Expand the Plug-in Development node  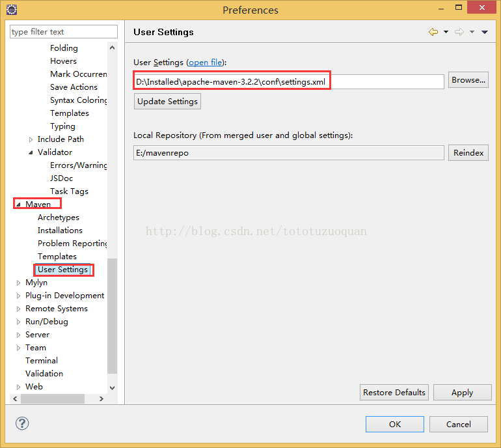coord(18,296)
